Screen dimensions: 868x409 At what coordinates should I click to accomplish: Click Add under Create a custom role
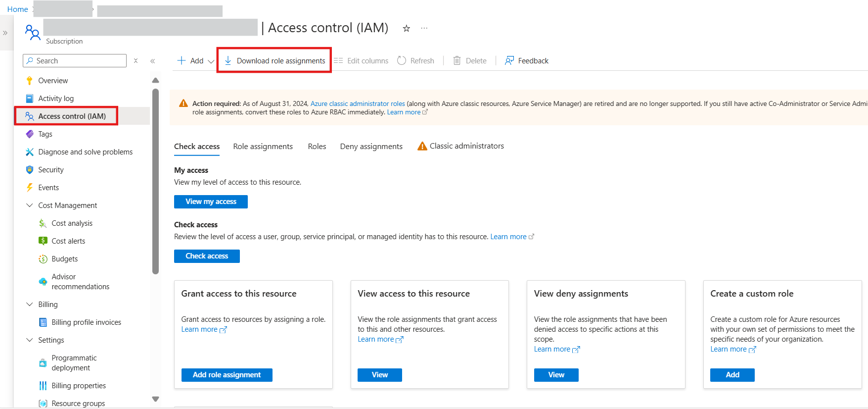tap(732, 375)
